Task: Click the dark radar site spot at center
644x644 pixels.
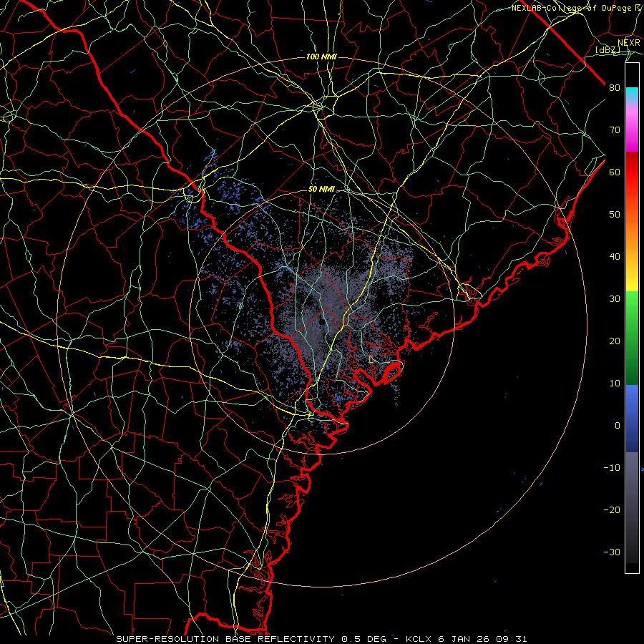Action: 321,323
